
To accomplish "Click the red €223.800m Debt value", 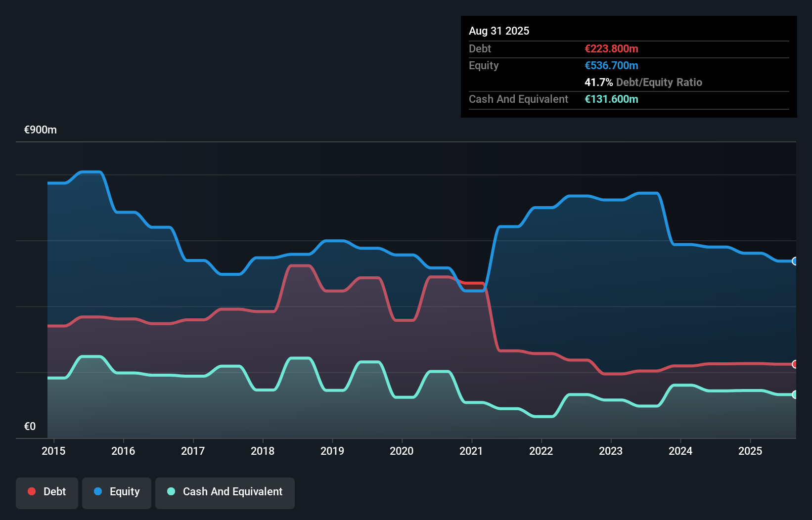I will pyautogui.click(x=611, y=48).
